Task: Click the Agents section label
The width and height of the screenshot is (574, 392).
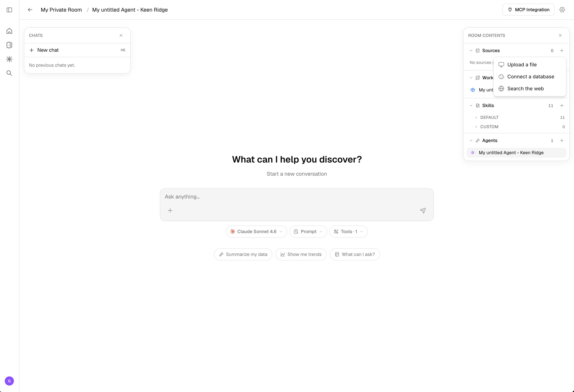Action: [x=489, y=141]
